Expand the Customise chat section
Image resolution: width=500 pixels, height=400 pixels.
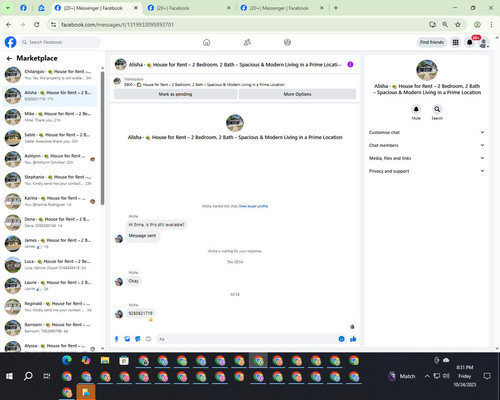tap(426, 132)
